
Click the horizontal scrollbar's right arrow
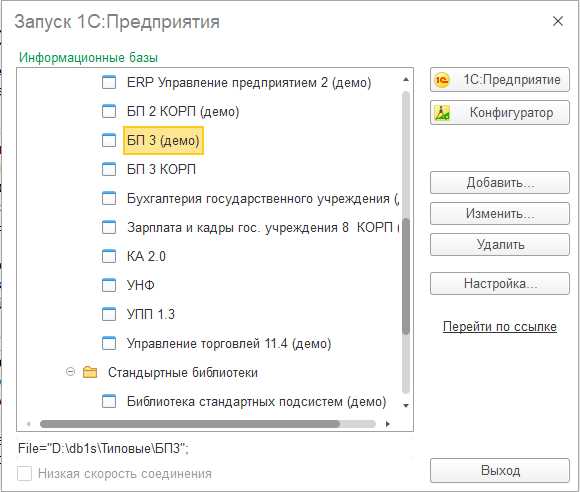(387, 424)
